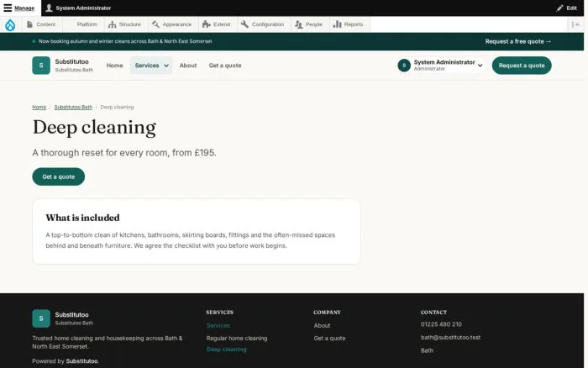Open the Platform admin menu
This screenshot has height=368, width=588.
[81, 24]
